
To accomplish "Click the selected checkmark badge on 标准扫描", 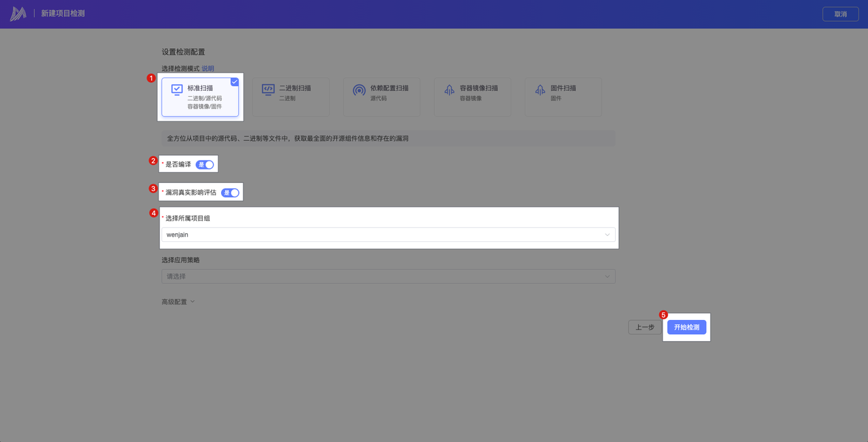I will pyautogui.click(x=235, y=81).
